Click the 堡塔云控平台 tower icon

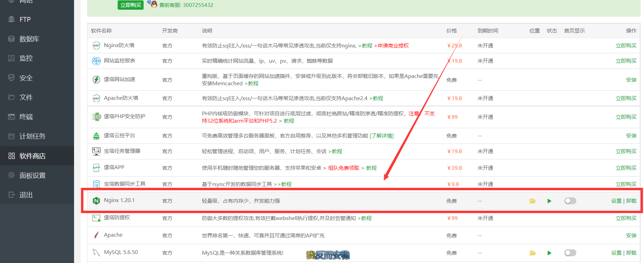pyautogui.click(x=96, y=136)
